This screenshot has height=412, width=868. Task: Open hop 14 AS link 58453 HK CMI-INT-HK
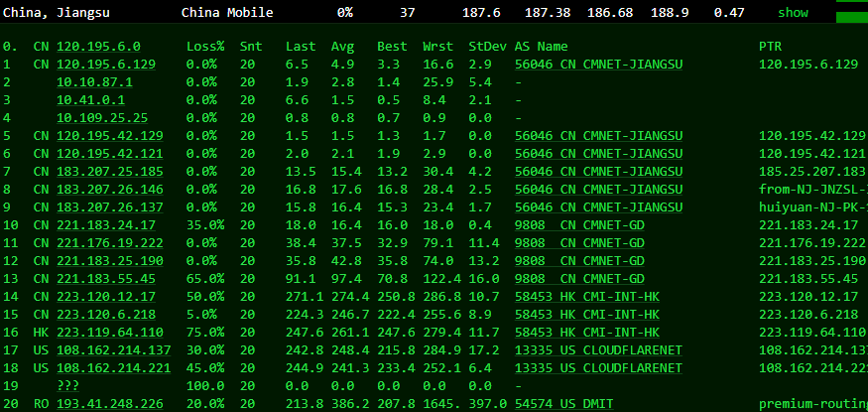pos(587,297)
